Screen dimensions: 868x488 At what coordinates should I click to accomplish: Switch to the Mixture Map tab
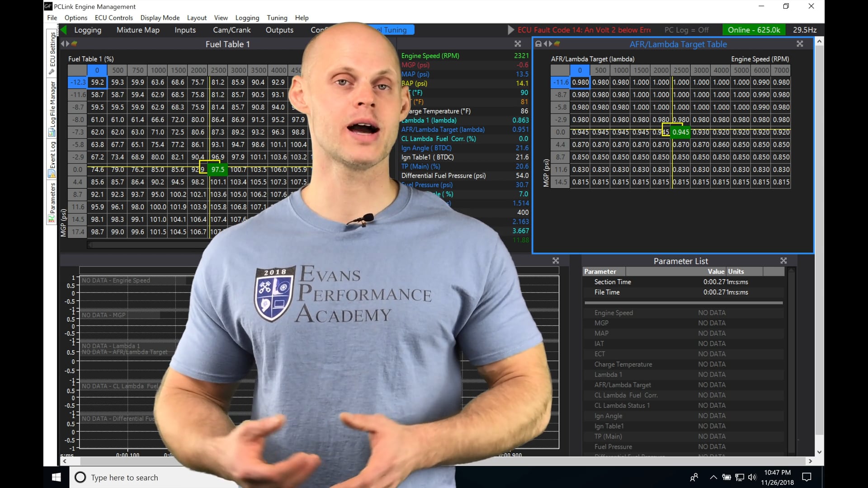(x=137, y=30)
